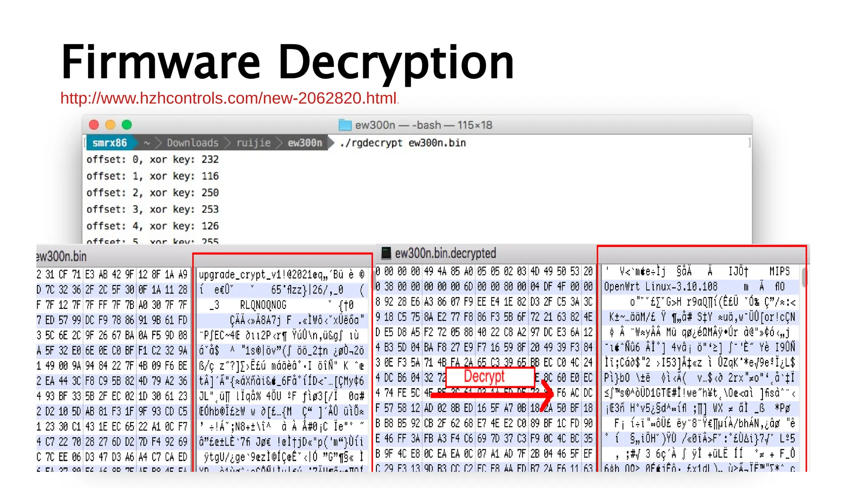Click hex row '18 C5 75 8A E2 77 F8' in decrypted window

coord(484,317)
